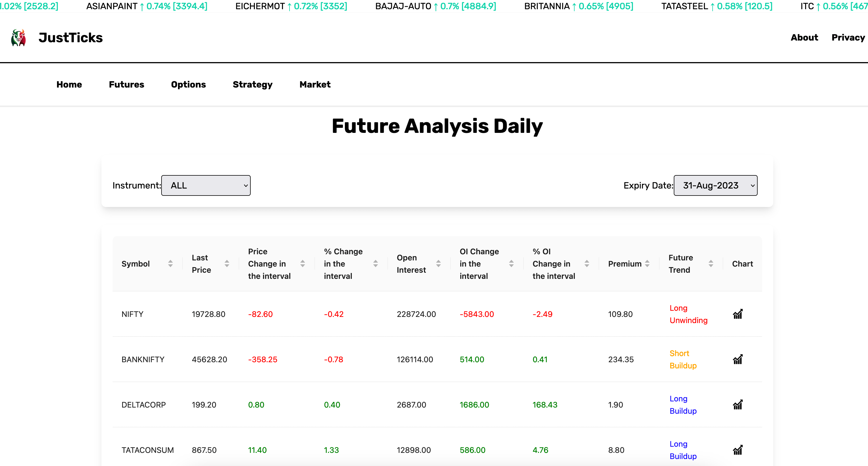Open the chart icon for DELTACORP
The width and height of the screenshot is (868, 466).
[737, 404]
